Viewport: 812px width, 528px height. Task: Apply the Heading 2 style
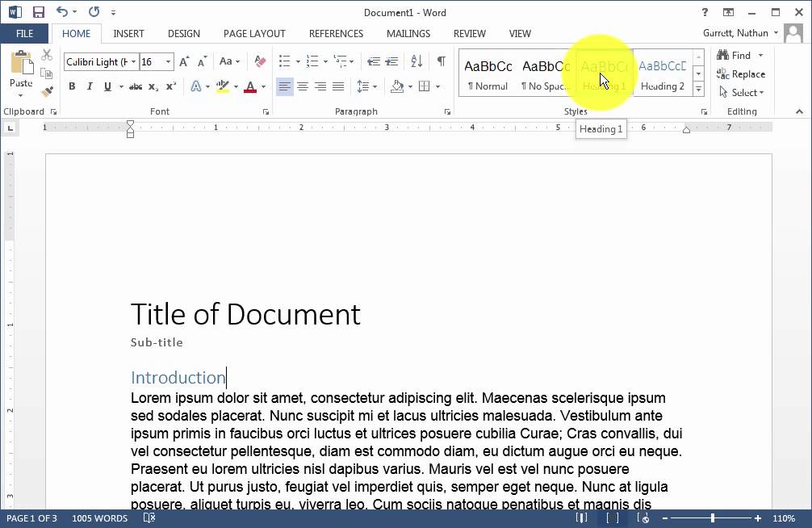(663, 73)
